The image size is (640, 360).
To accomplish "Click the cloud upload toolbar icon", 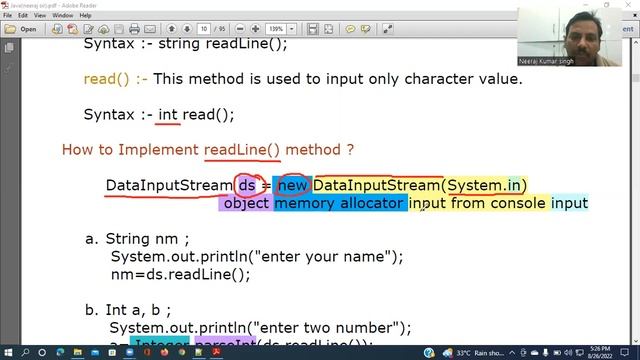I will [x=104, y=29].
